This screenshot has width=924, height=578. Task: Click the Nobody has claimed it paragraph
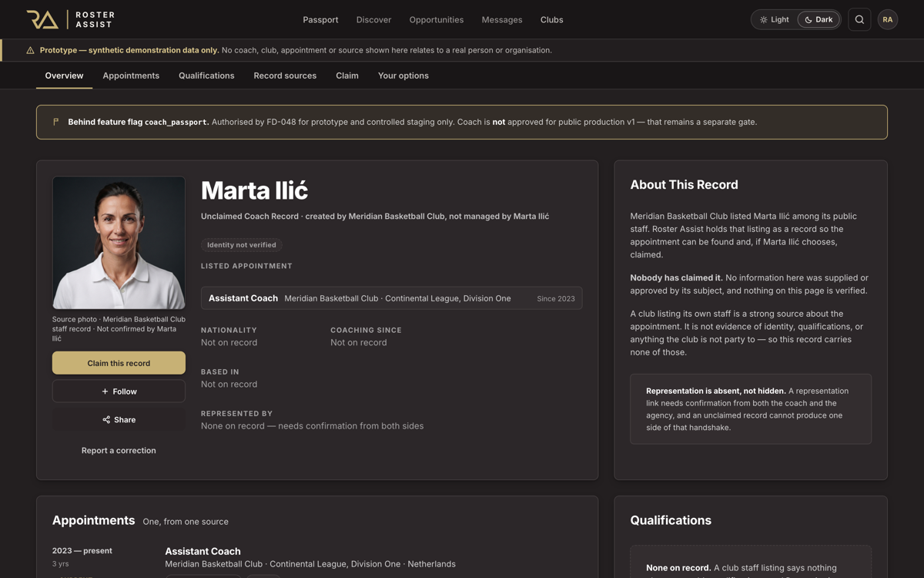(751, 284)
